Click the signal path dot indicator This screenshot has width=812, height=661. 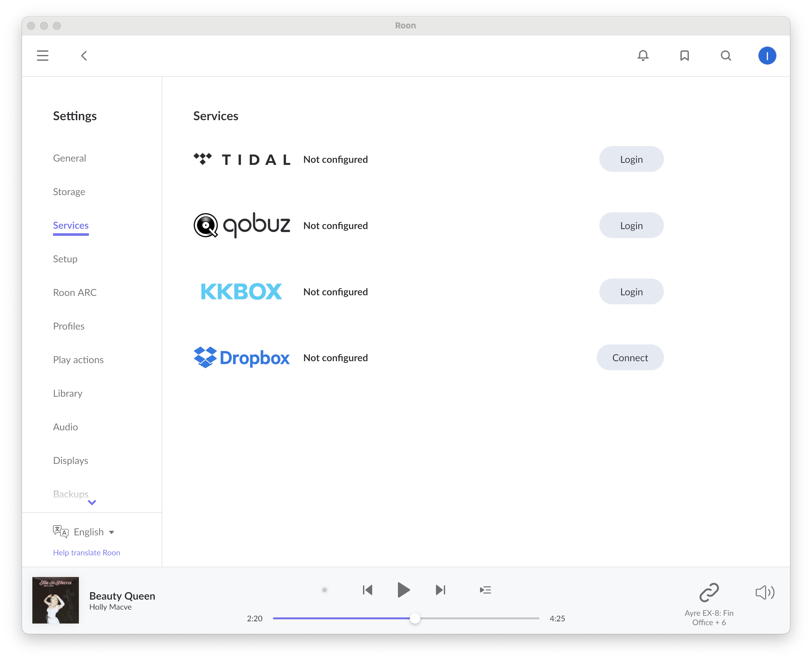(x=325, y=590)
